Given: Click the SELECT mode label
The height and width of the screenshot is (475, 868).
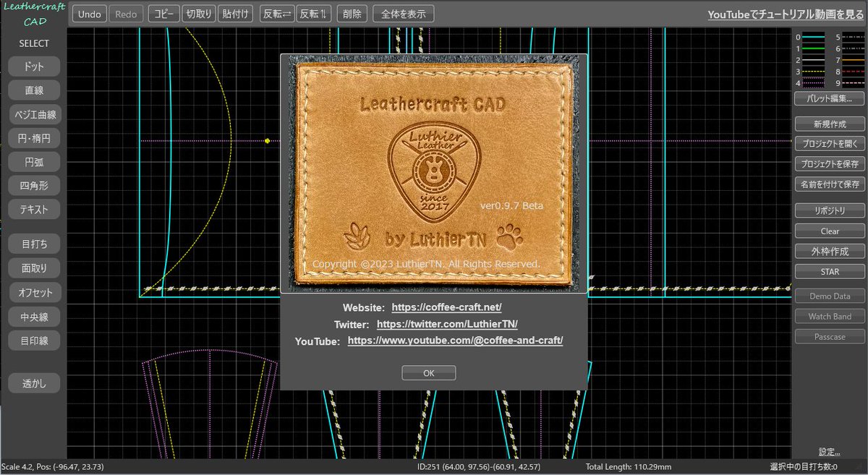Looking at the screenshot, I should pyautogui.click(x=34, y=43).
